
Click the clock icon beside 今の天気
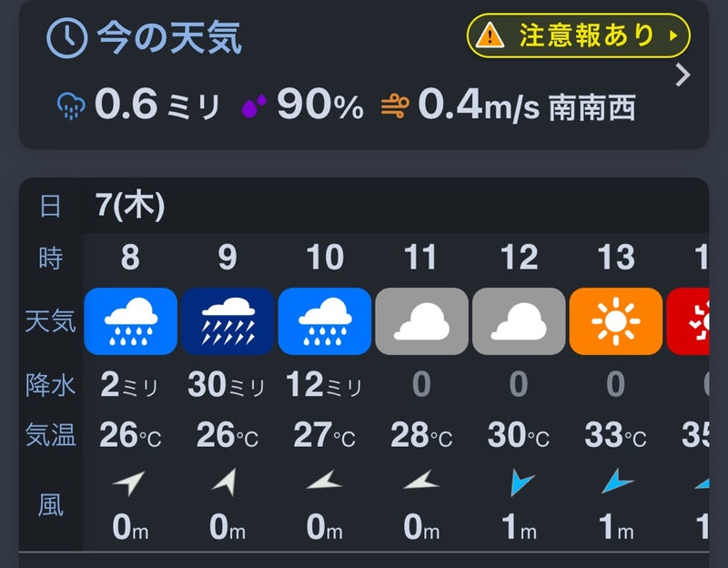(x=66, y=37)
